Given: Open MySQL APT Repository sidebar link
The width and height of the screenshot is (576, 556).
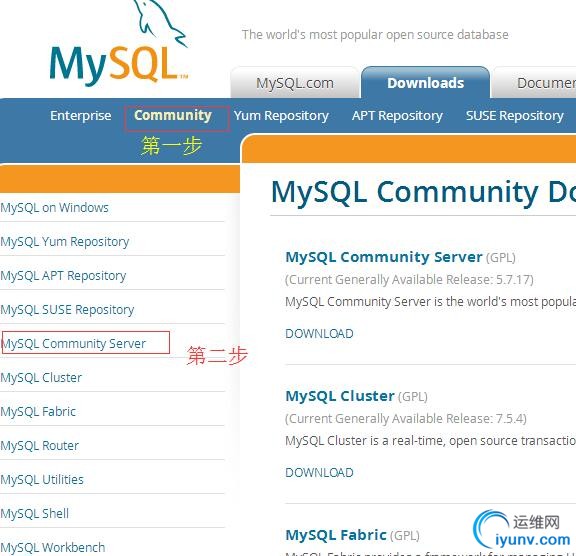Looking at the screenshot, I should [x=63, y=276].
